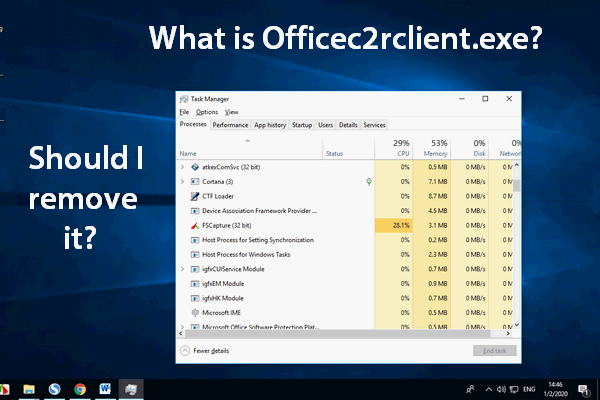
Task: Click the Host Process for Setting Synchronization icon
Action: click(195, 240)
